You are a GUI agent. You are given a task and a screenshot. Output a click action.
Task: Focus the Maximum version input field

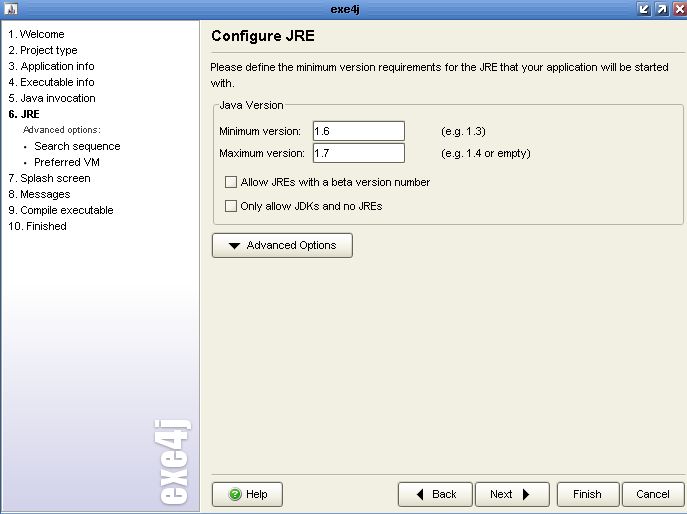359,153
